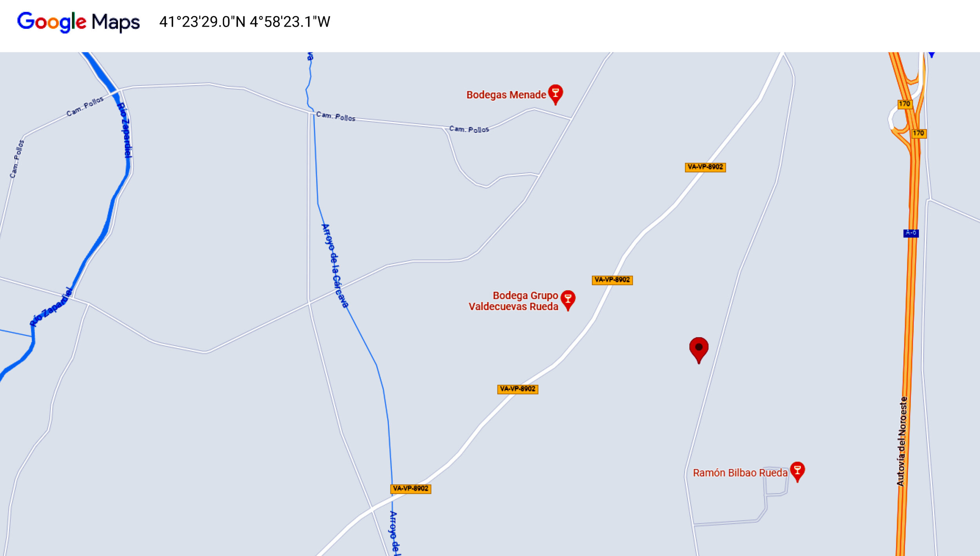Click the lower exit 170 badge
The image size is (980, 556).
[x=919, y=134]
